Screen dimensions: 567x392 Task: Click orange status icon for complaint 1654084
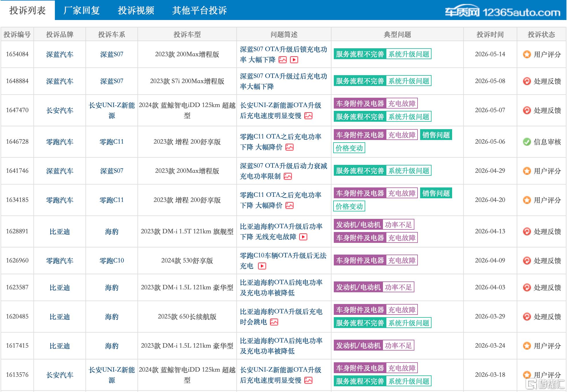527,54
